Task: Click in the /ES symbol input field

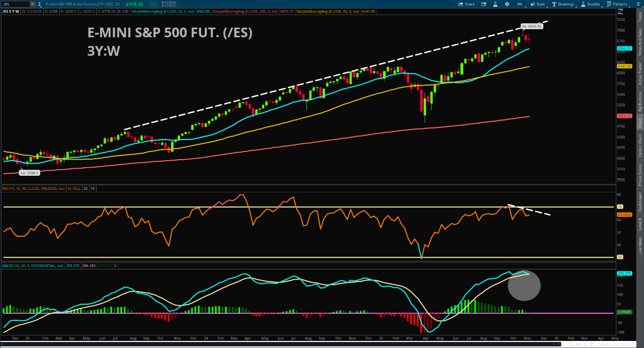Action: [x=15, y=4]
